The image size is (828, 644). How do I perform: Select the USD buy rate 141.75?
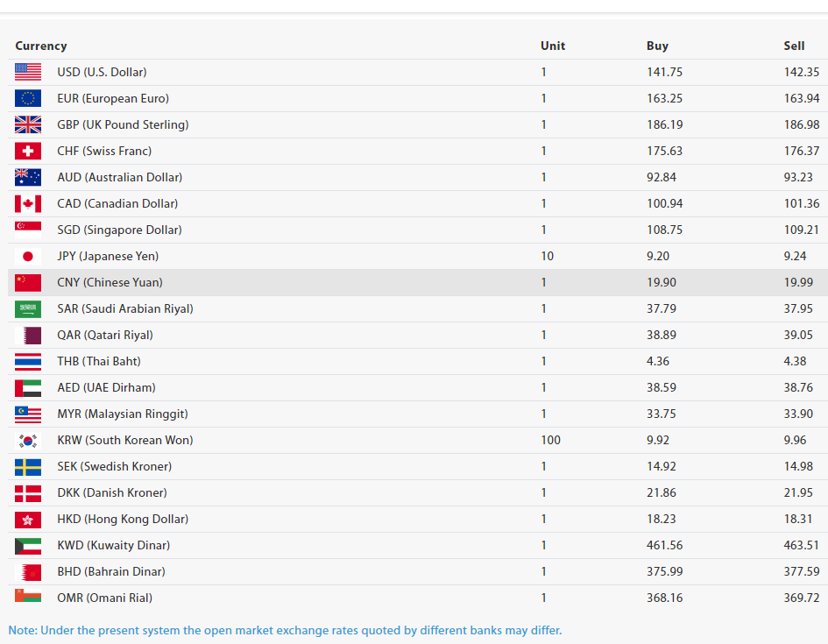tap(664, 72)
